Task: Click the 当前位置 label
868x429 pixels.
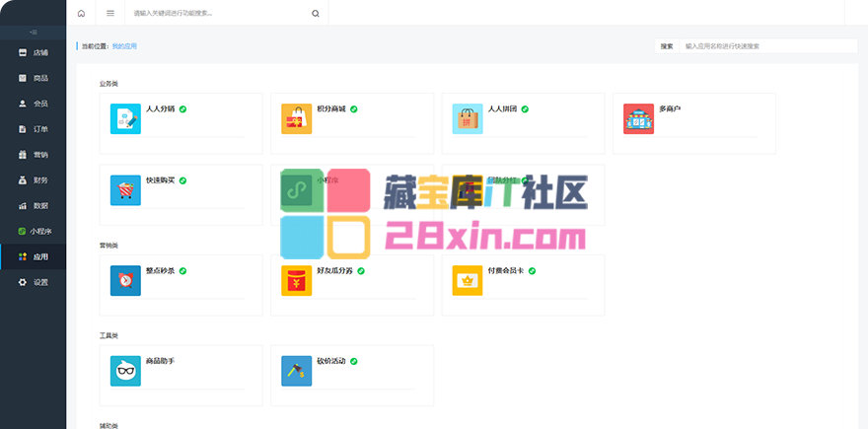Action: point(96,46)
